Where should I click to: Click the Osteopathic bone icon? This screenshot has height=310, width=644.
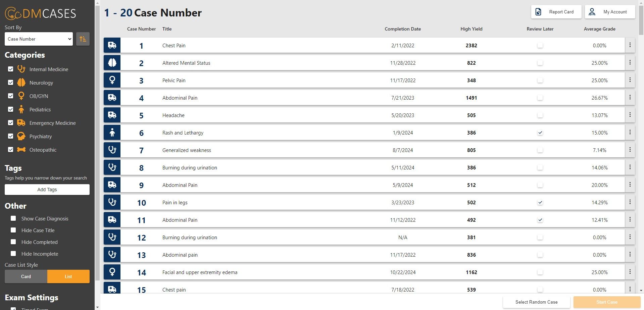[x=21, y=150]
